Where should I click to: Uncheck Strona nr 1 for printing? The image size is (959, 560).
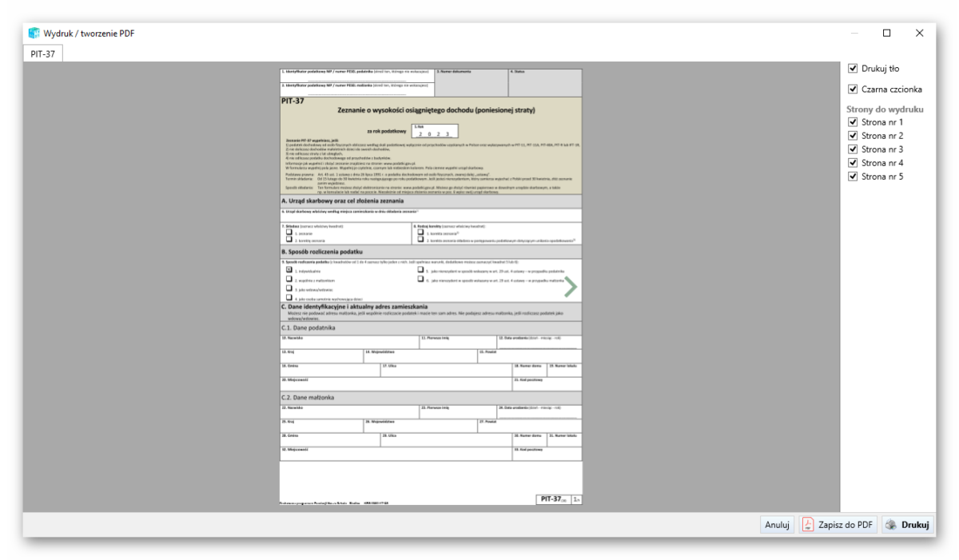[853, 122]
